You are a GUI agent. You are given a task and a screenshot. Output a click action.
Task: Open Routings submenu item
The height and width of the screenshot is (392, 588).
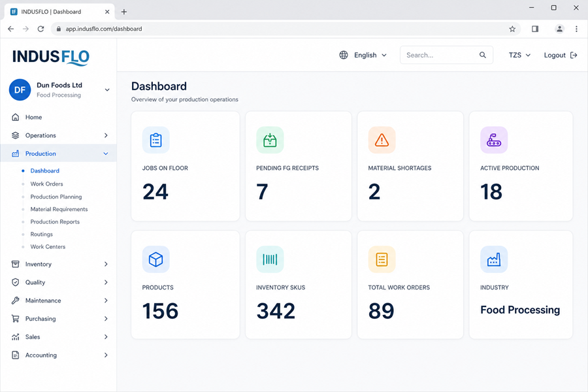[41, 234]
